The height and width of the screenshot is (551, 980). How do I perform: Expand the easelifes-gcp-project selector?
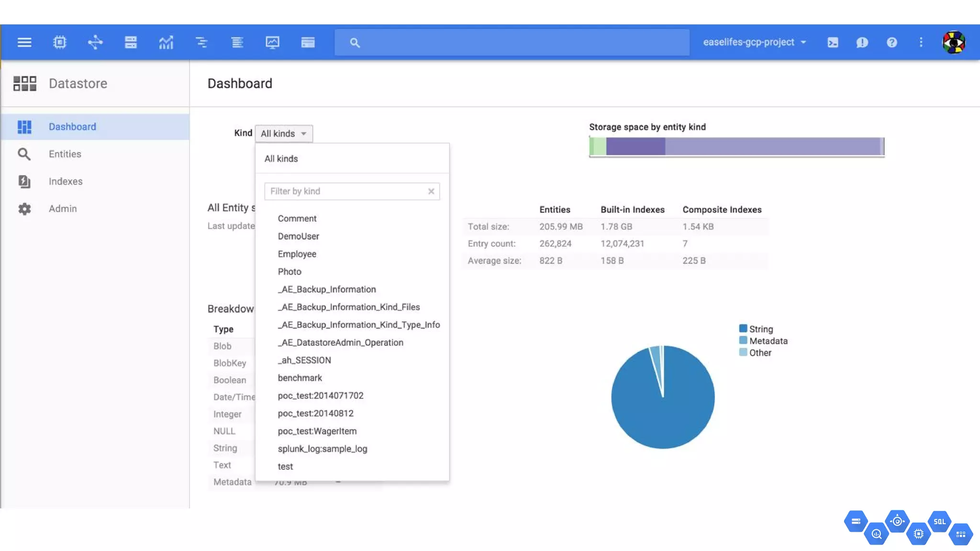tap(754, 42)
